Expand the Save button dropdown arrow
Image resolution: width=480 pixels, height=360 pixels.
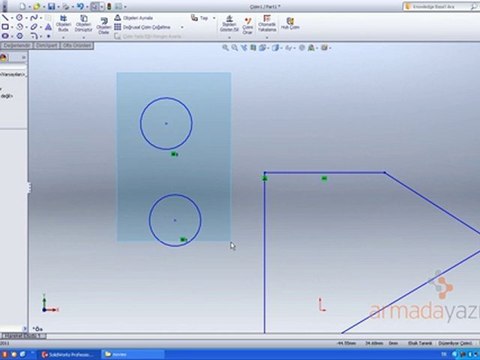(58, 7)
